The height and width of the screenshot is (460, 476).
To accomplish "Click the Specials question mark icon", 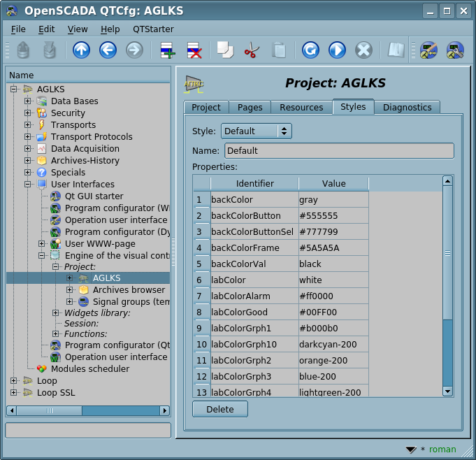I will (42, 172).
